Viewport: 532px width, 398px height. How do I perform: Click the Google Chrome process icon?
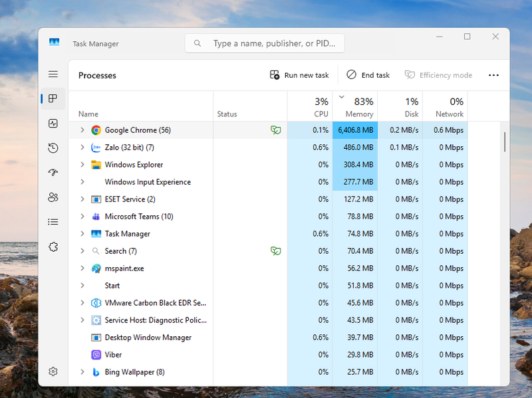click(96, 130)
